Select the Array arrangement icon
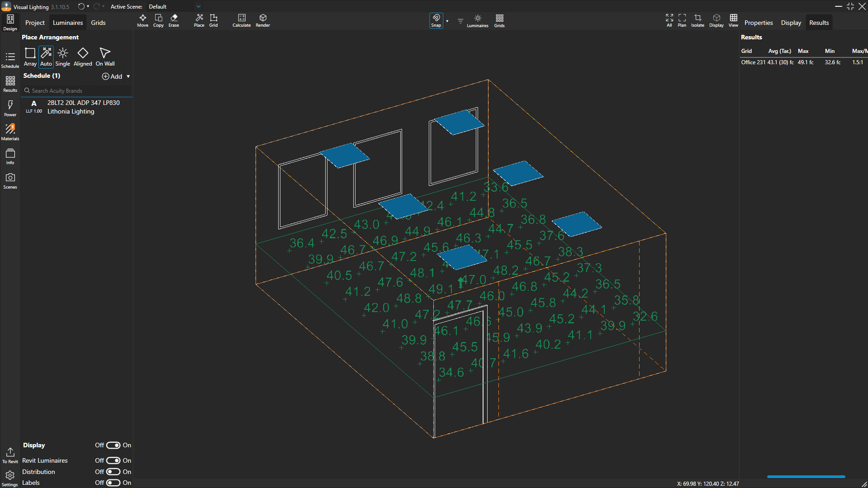The image size is (868, 488). pos(30,57)
